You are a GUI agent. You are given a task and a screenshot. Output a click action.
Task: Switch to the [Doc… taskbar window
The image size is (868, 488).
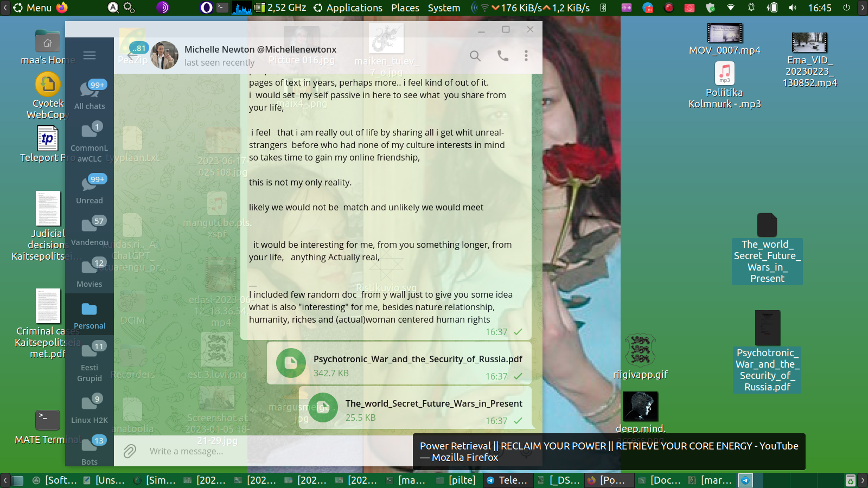click(x=659, y=480)
